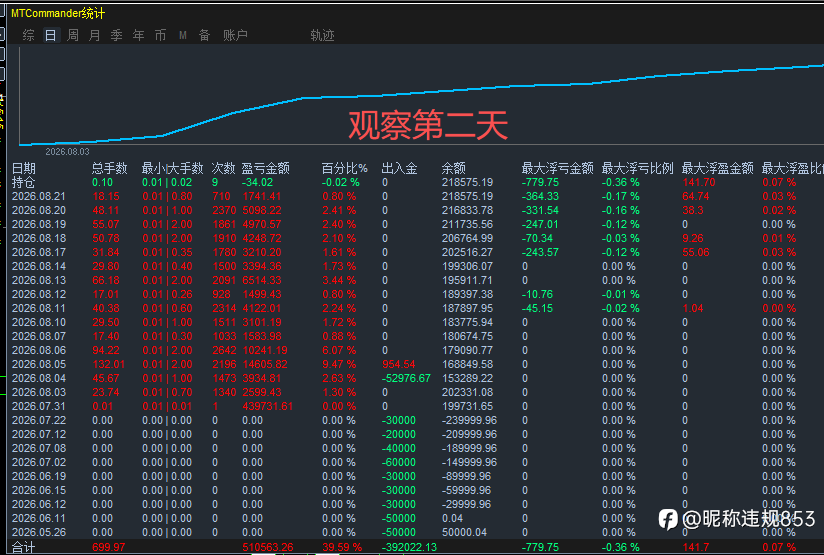This screenshot has width=824, height=555.
Task: Select the 2026.08.20 date row
Action: click(39, 210)
